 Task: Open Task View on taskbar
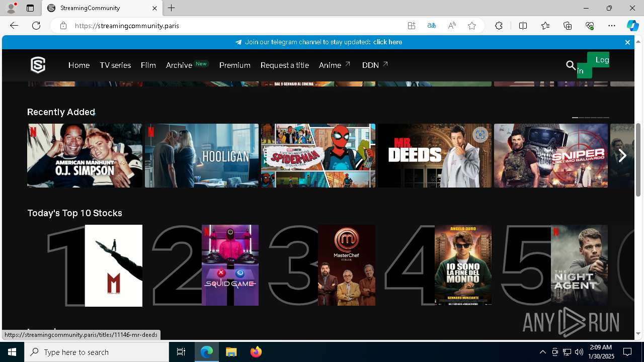point(181,352)
